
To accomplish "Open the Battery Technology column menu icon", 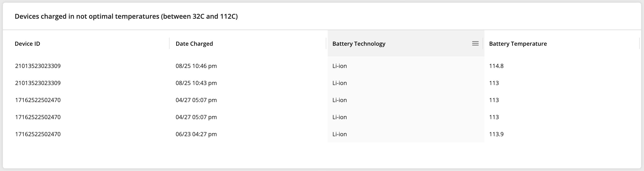I will (x=475, y=44).
